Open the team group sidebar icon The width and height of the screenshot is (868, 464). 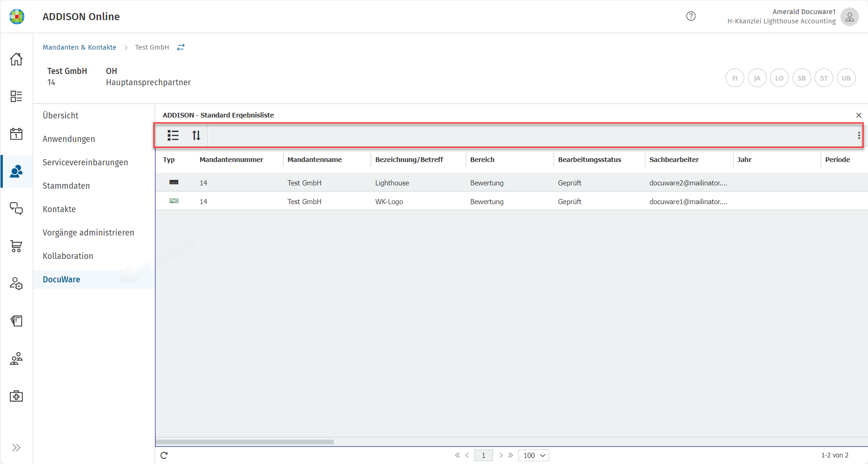tap(16, 359)
